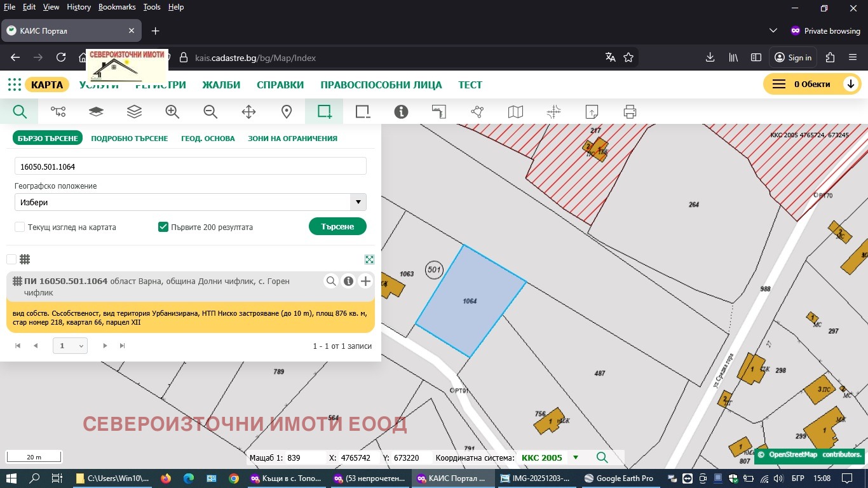Uncheck the 'Първите 200 резултата' checkbox
Screen dimensions: 868x488
(x=163, y=227)
